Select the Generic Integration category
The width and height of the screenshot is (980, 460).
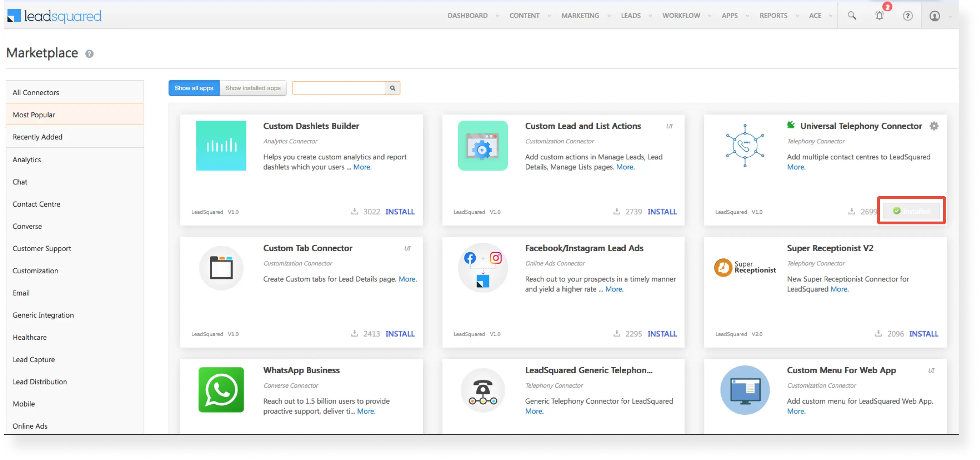pyautogui.click(x=75, y=315)
